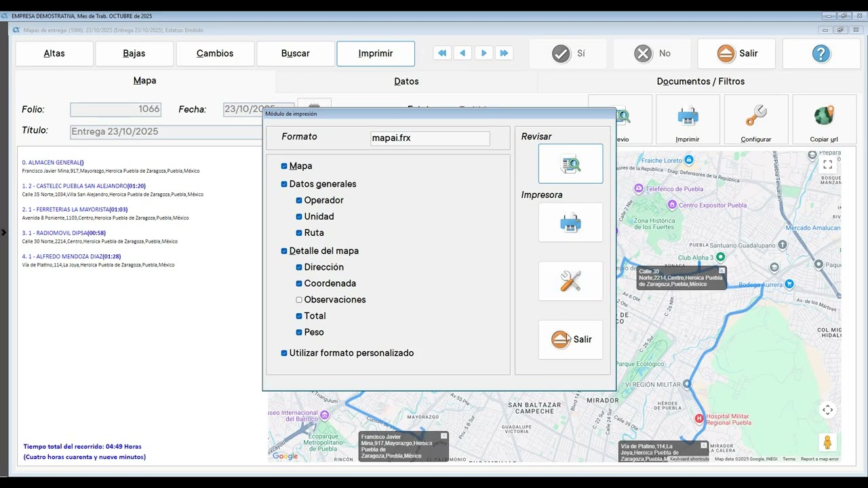The image size is (868, 488).
Task: Toggle the Unidad checkbox
Action: (299, 216)
